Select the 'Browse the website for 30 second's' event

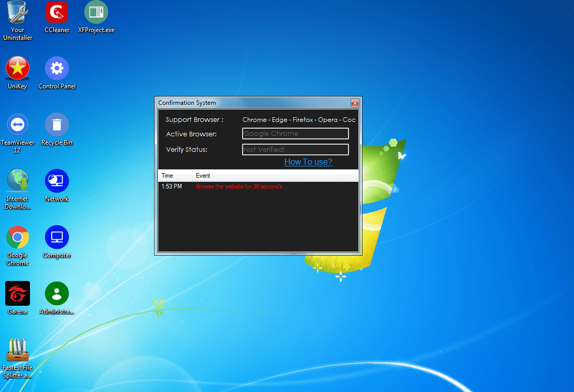point(239,186)
